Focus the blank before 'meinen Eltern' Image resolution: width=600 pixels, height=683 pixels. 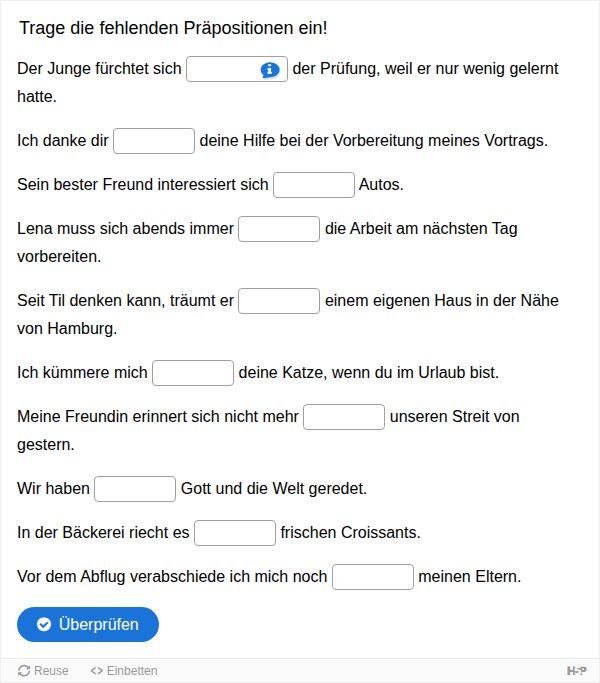pyautogui.click(x=373, y=577)
